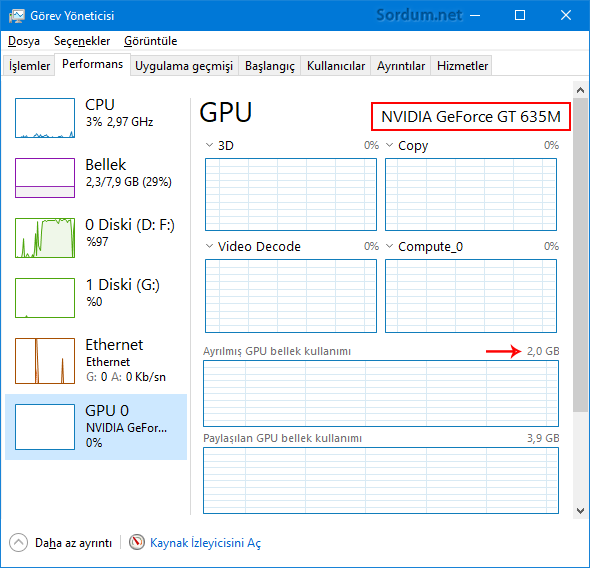This screenshot has height=568, width=590.
Task: Click the '%0' disk 1 usage value
Action: click(x=94, y=302)
